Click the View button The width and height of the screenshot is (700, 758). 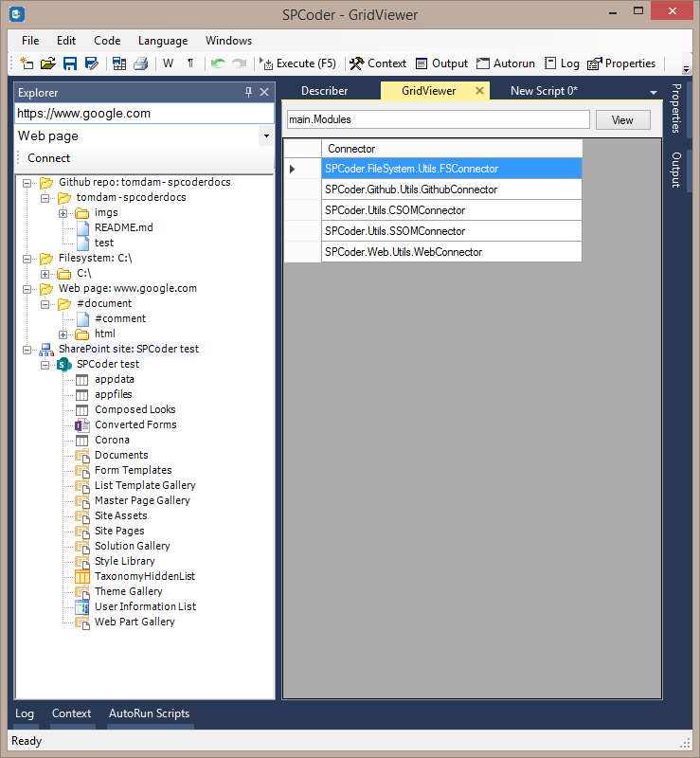coord(622,120)
